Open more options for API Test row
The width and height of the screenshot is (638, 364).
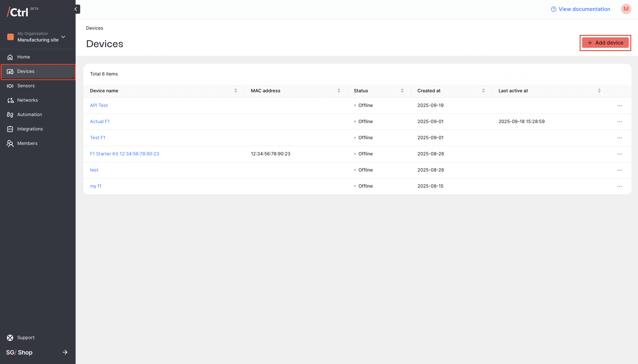click(619, 106)
